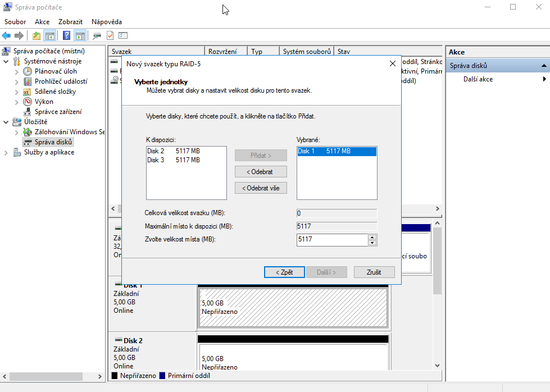Open the Akce menu
This screenshot has height=392, width=550.
42,22
